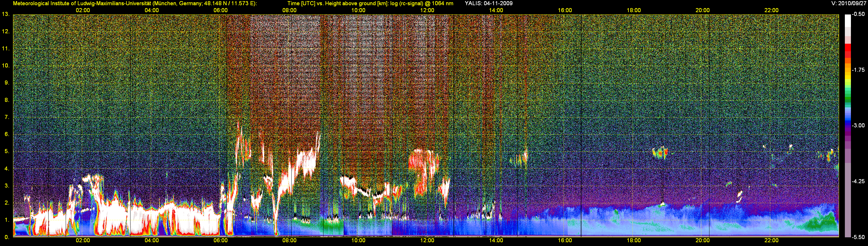Click the 10. km height axis label
The height and width of the screenshot is (246, 868).
(x=6, y=66)
